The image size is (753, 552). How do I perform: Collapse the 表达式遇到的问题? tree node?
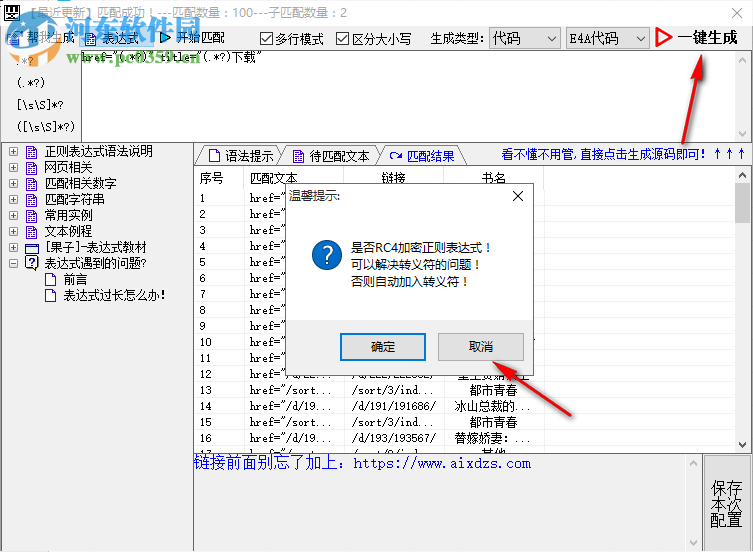pyautogui.click(x=13, y=263)
